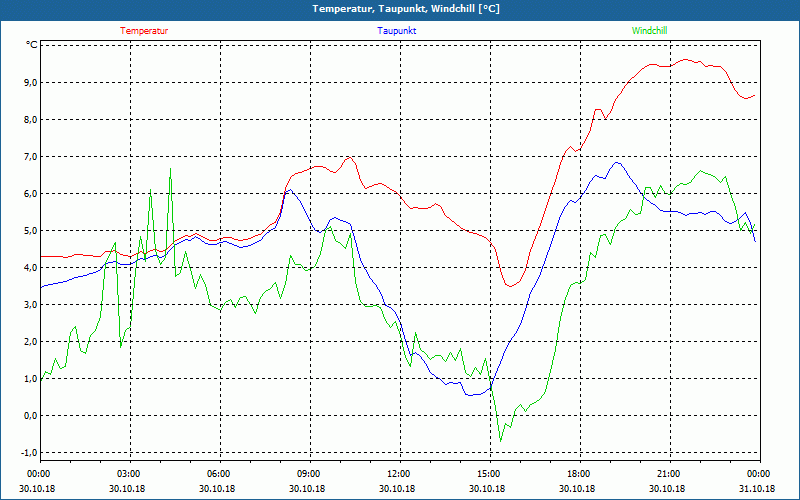The image size is (800, 500).
Task: Click the 8,0 value on the y-axis
Action: point(31,119)
